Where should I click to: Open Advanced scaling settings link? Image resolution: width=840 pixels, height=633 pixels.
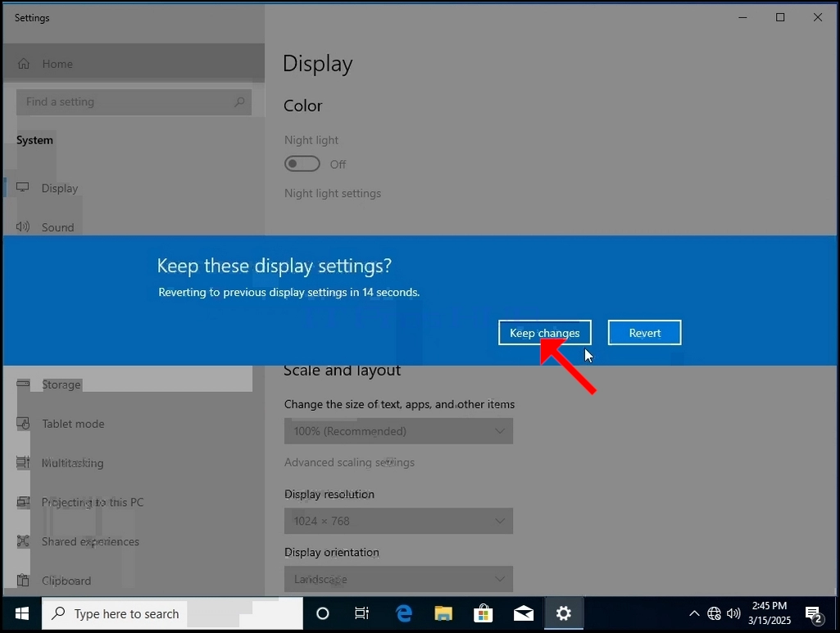click(x=349, y=462)
